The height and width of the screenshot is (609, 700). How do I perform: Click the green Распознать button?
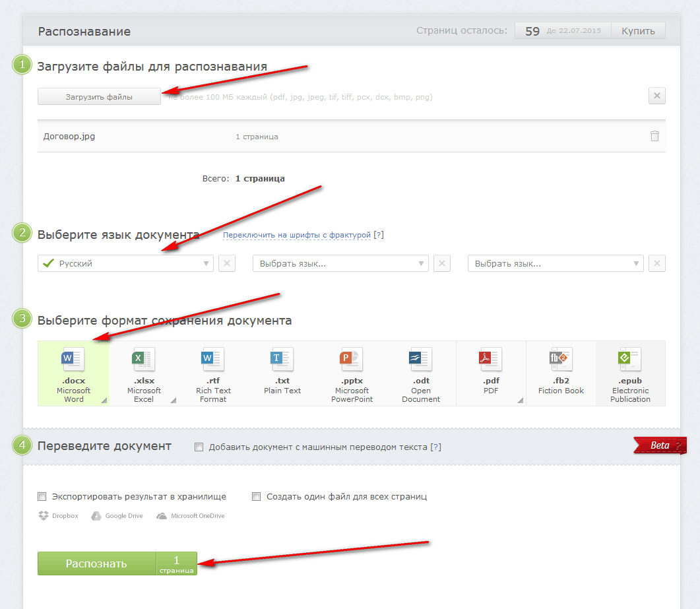pyautogui.click(x=117, y=563)
